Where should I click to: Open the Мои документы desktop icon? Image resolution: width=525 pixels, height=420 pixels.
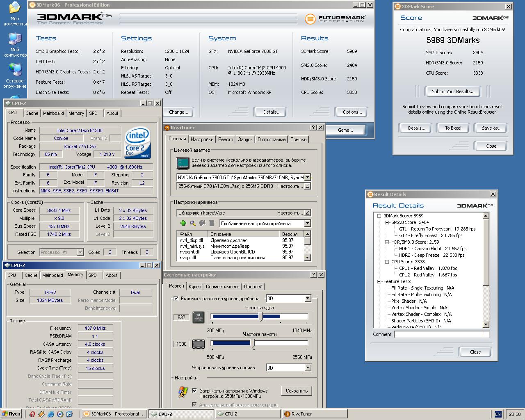[x=15, y=14]
